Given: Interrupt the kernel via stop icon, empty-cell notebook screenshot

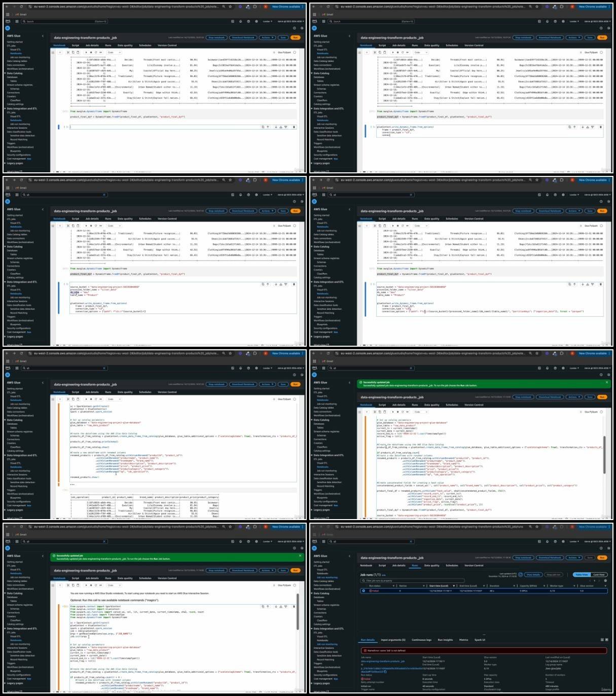Looking at the screenshot, I should [x=90, y=52].
